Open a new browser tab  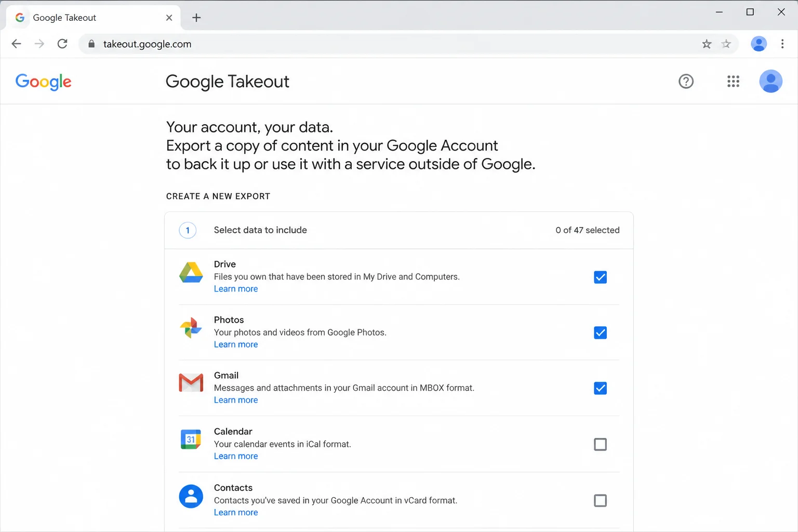pos(196,18)
